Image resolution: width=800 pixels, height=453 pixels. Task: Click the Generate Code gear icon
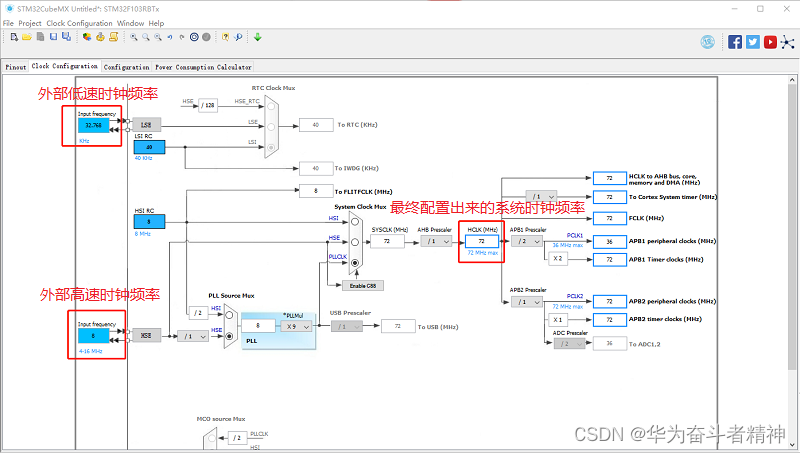click(x=101, y=37)
